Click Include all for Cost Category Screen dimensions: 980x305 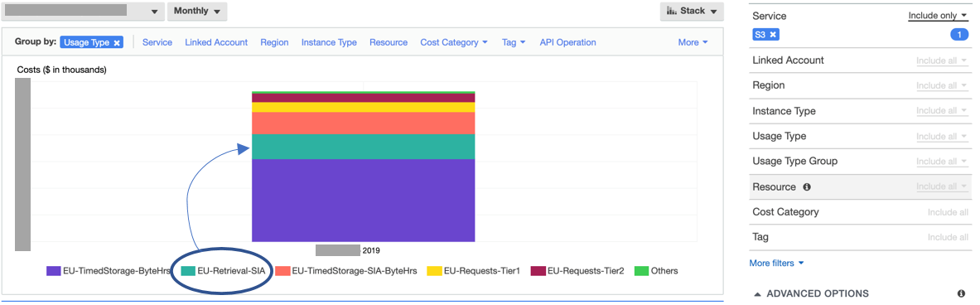tap(948, 212)
